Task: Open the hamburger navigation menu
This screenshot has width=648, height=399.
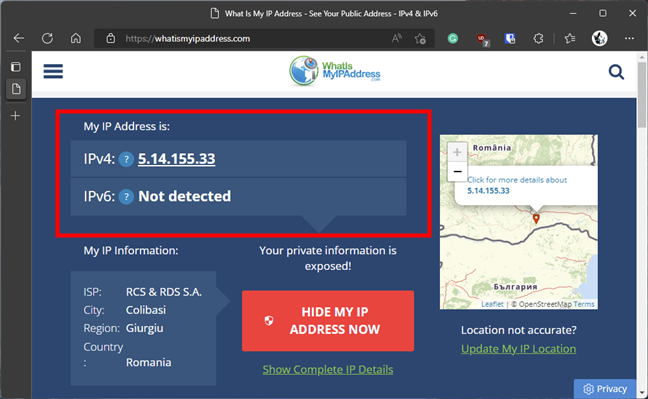Action: 53,71
